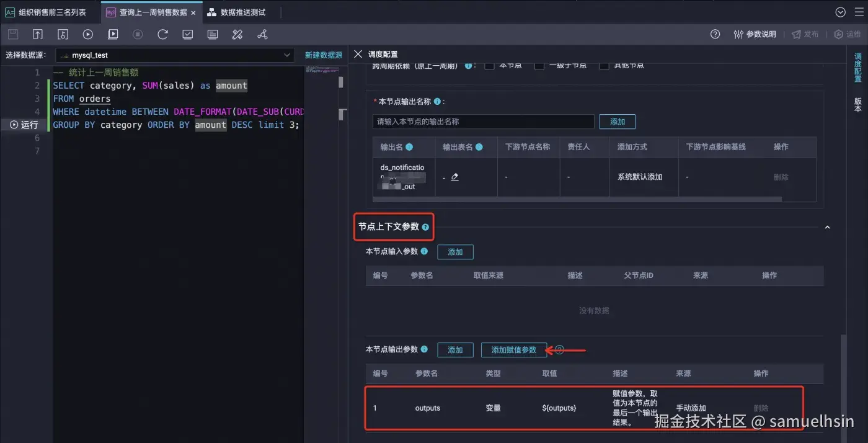
Task: Click the disabled Save floppy-disk icon
Action: 13,35
